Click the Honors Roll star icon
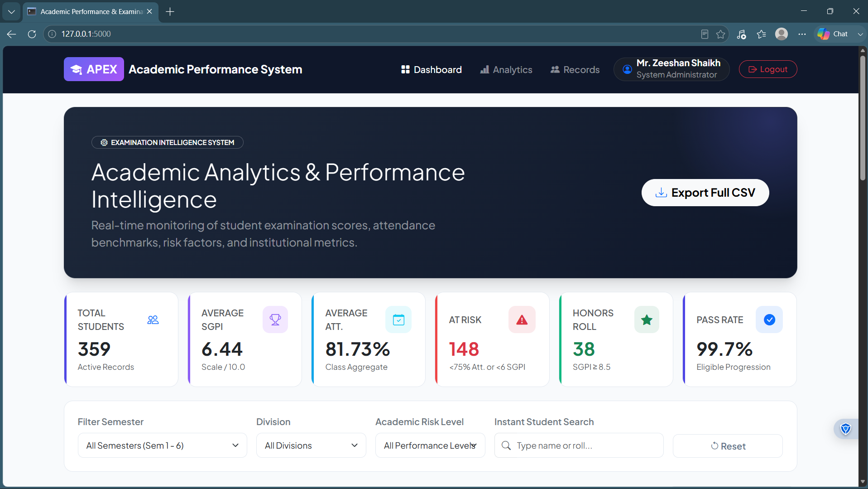868x489 pixels. tap(647, 320)
